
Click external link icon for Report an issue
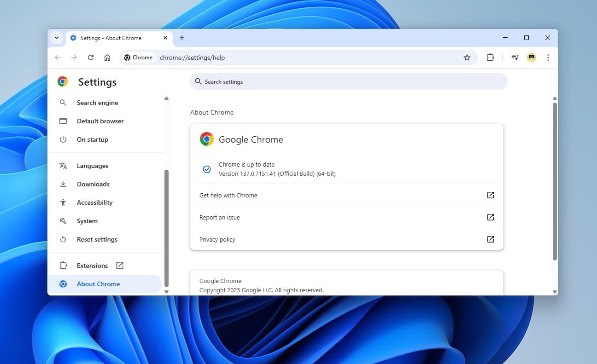point(491,217)
